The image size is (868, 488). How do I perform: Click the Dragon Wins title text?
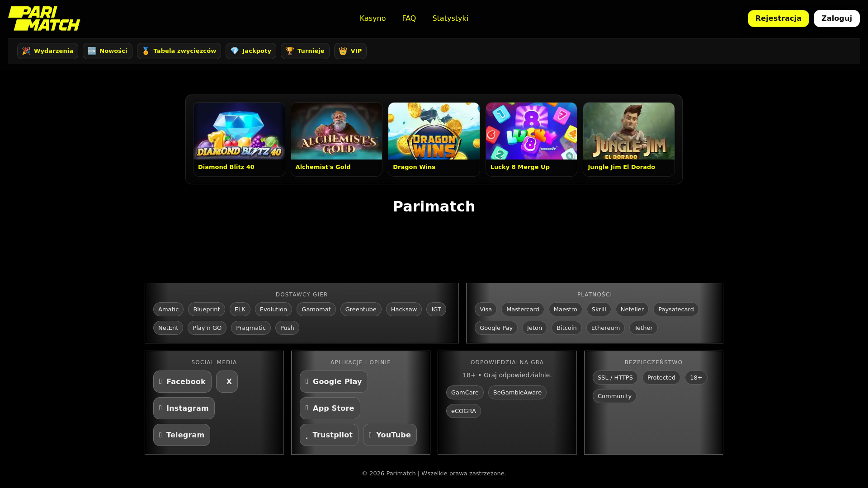pyautogui.click(x=414, y=167)
